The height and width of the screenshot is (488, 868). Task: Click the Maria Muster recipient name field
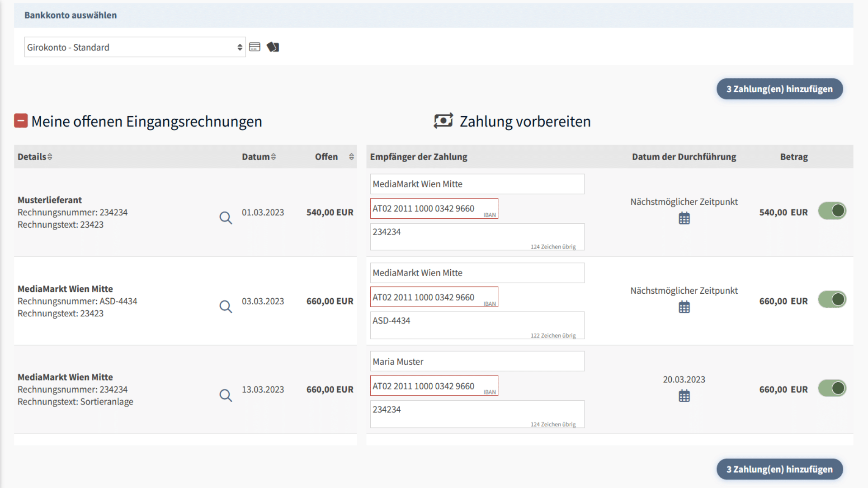pyautogui.click(x=477, y=361)
